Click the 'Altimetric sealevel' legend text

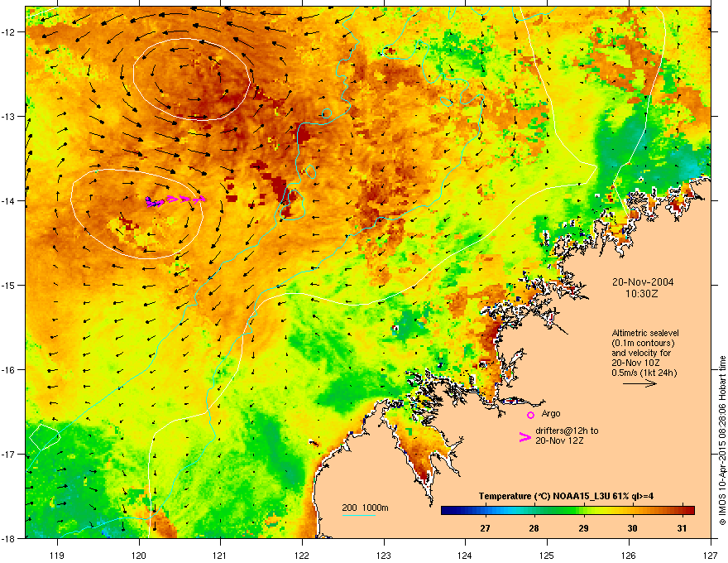pyautogui.click(x=645, y=333)
